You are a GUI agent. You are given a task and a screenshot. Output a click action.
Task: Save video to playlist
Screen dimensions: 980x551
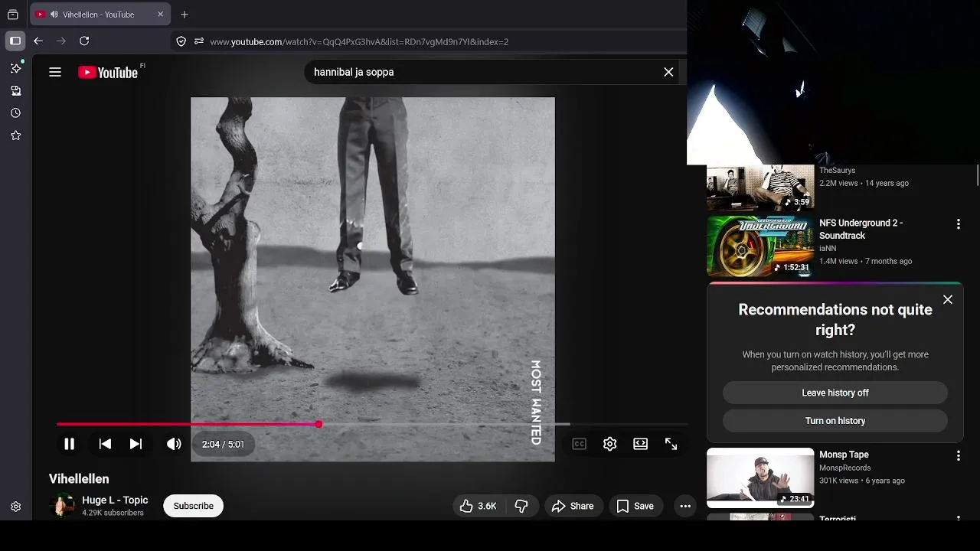tap(635, 506)
